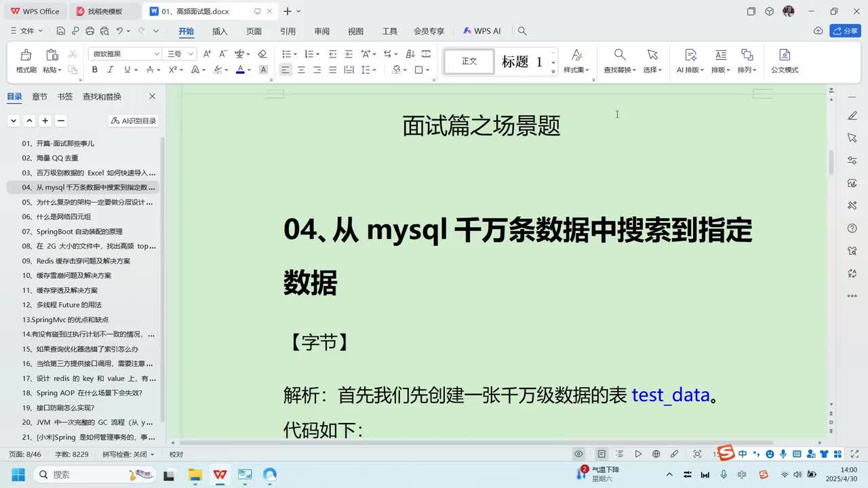
Task: Click font color A red underline swatch
Action: 240,70
